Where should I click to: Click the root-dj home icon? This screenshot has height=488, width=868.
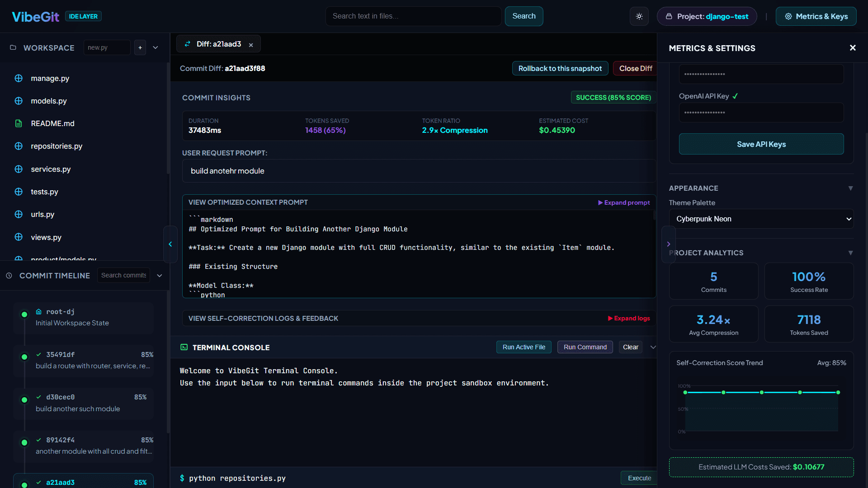pyautogui.click(x=39, y=312)
